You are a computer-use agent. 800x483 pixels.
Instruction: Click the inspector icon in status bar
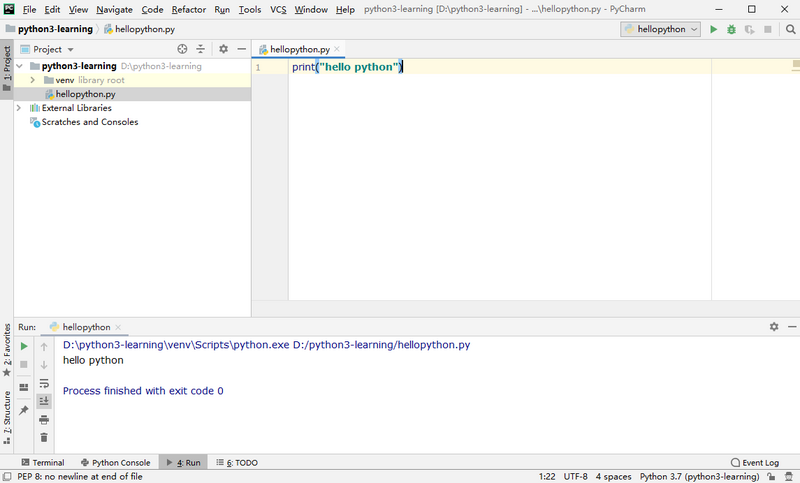pos(788,476)
